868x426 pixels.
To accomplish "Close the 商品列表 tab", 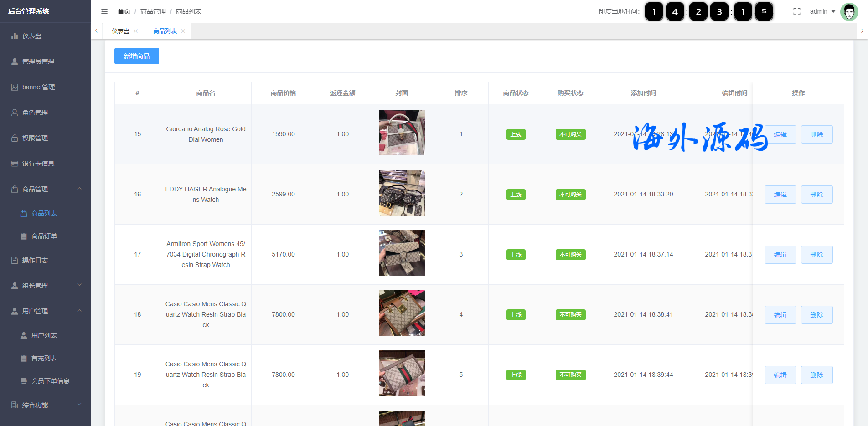I will [x=183, y=31].
